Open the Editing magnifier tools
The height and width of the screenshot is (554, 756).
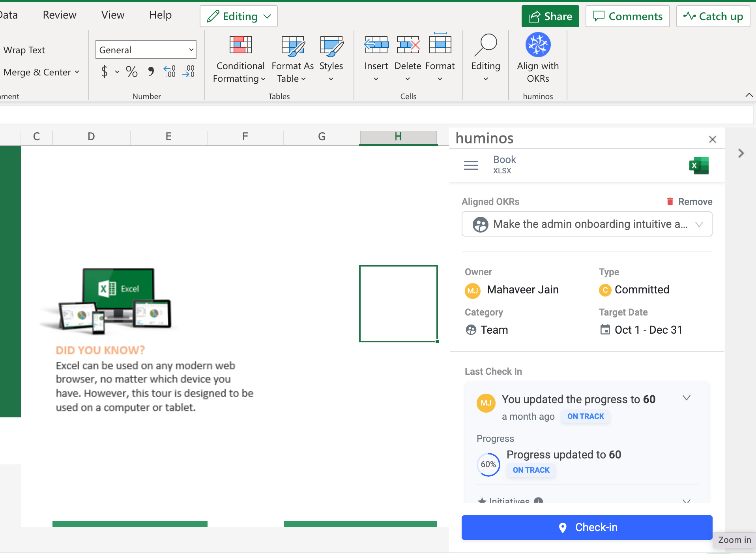pos(486,58)
